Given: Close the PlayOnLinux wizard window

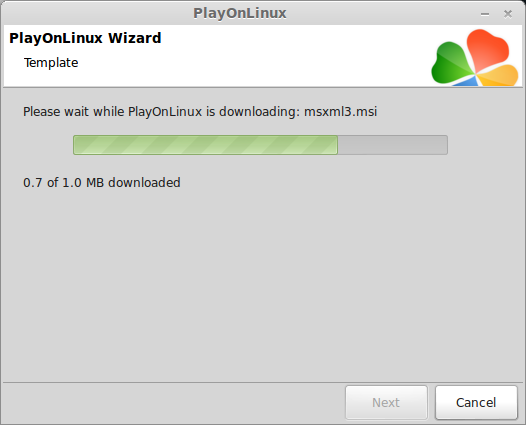Looking at the screenshot, I should click(x=508, y=14).
